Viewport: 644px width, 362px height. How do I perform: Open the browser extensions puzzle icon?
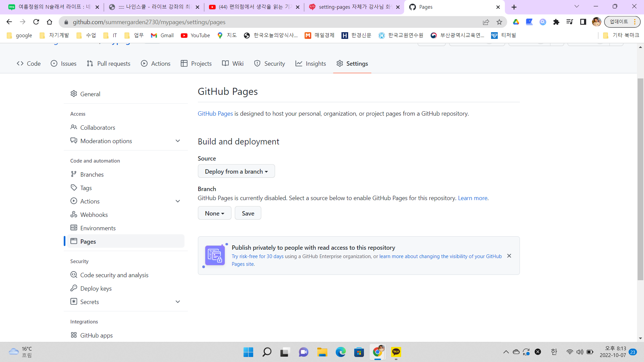(x=556, y=22)
